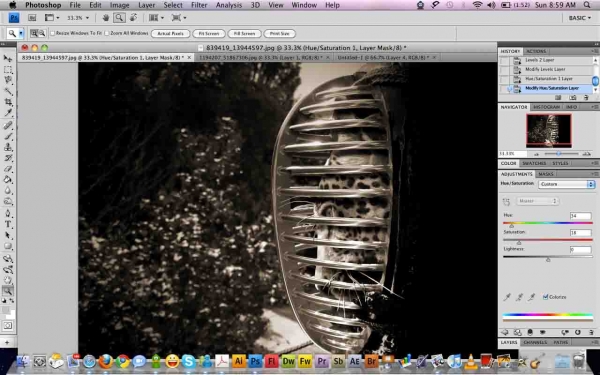
Task: Switch to the Masks tab
Action: (x=546, y=174)
